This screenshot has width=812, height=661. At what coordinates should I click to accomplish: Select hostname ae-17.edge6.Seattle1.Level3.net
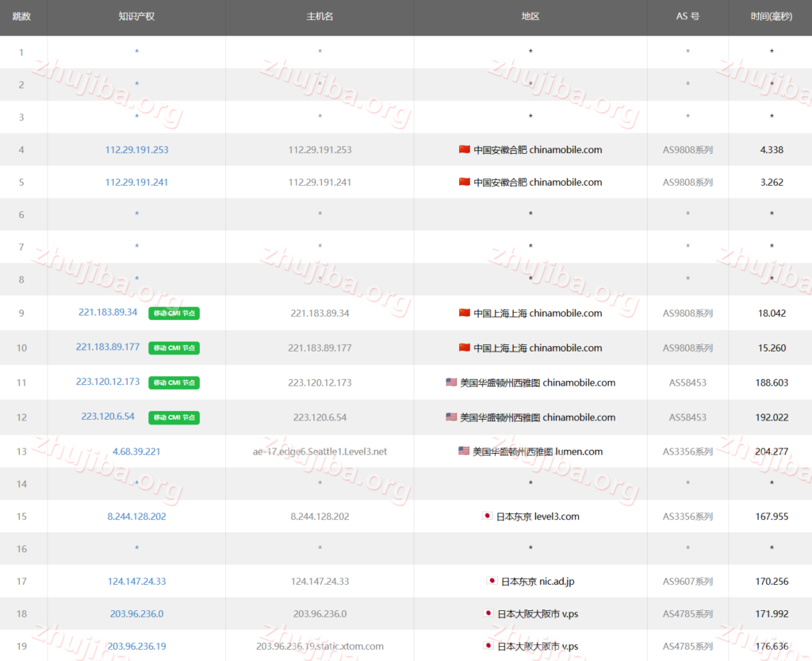[320, 452]
